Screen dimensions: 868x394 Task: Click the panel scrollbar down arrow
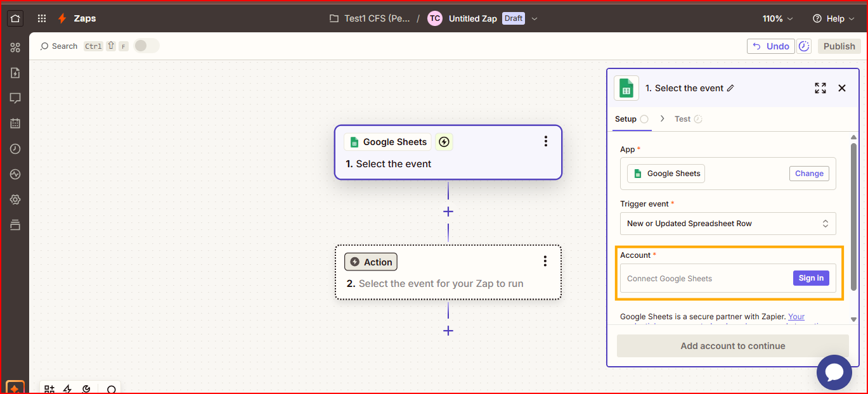853,320
